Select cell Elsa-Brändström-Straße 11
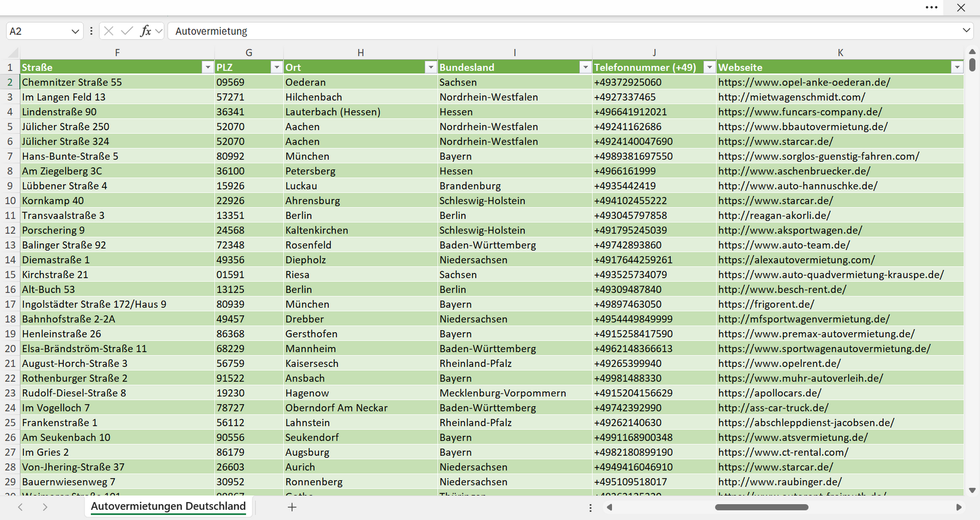 point(118,348)
